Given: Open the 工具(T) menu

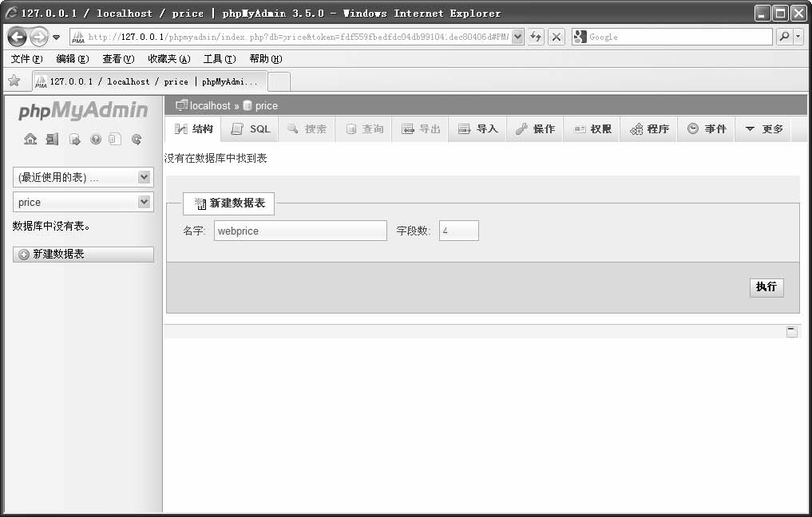Looking at the screenshot, I should 220,59.
